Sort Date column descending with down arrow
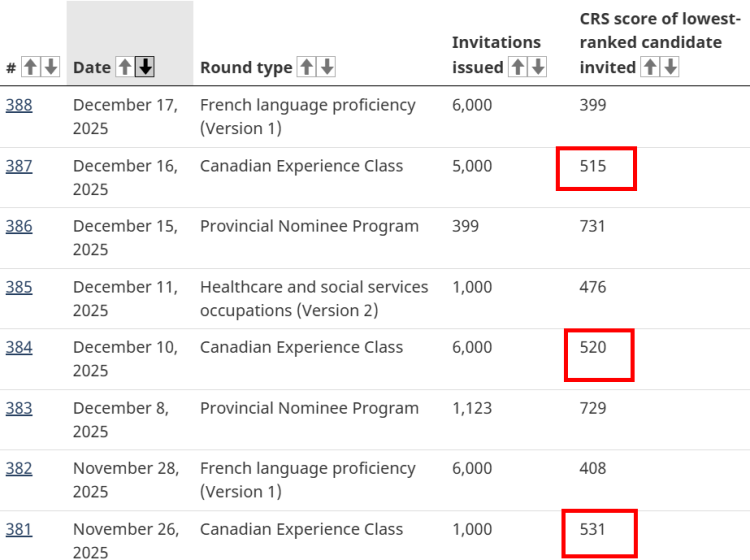The height and width of the screenshot is (560, 750). coord(145,67)
